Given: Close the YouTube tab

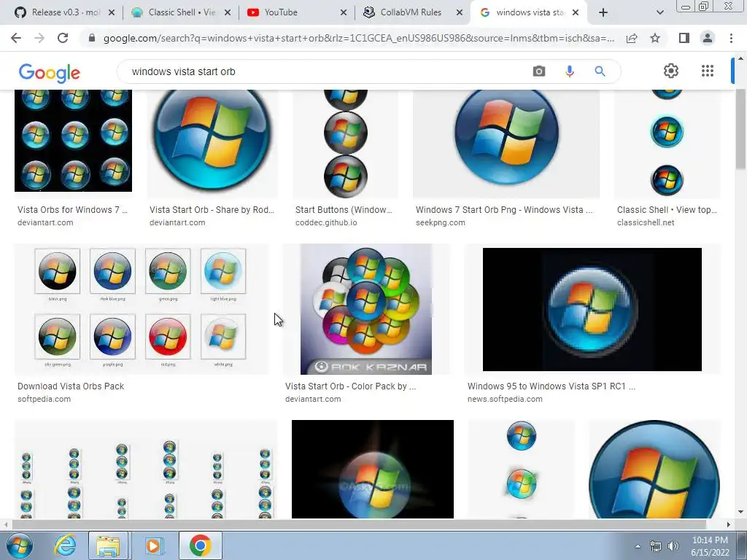Looking at the screenshot, I should point(344,13).
